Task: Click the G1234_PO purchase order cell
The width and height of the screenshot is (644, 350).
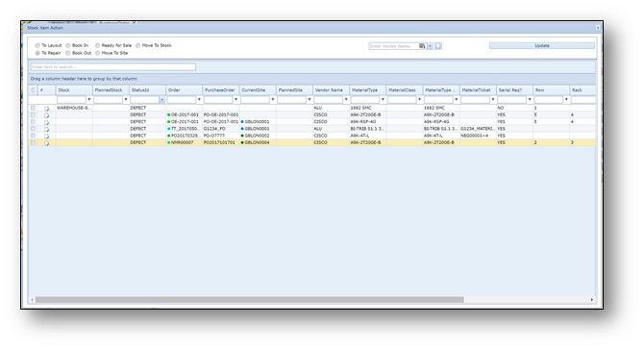Action: (221, 129)
